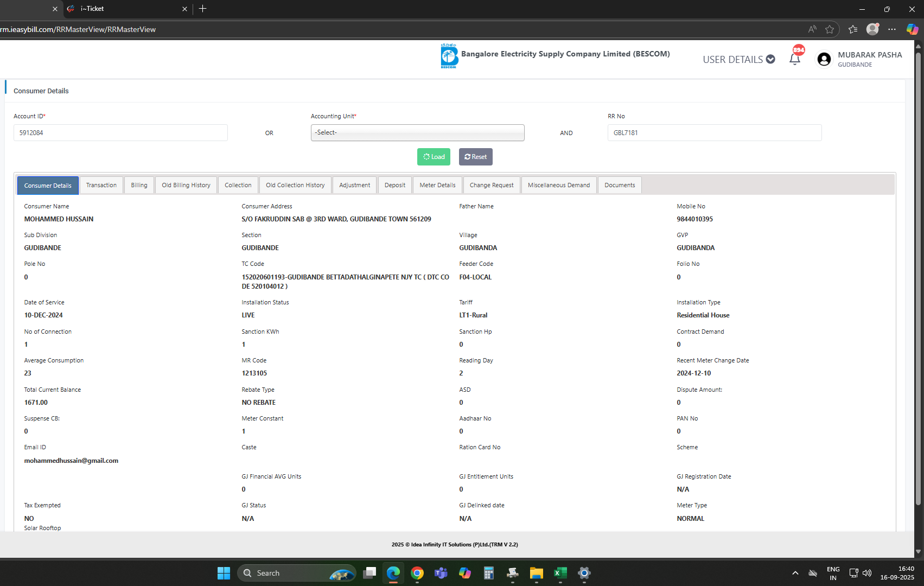Click the RR No input field
This screenshot has height=586, width=924.
point(714,133)
